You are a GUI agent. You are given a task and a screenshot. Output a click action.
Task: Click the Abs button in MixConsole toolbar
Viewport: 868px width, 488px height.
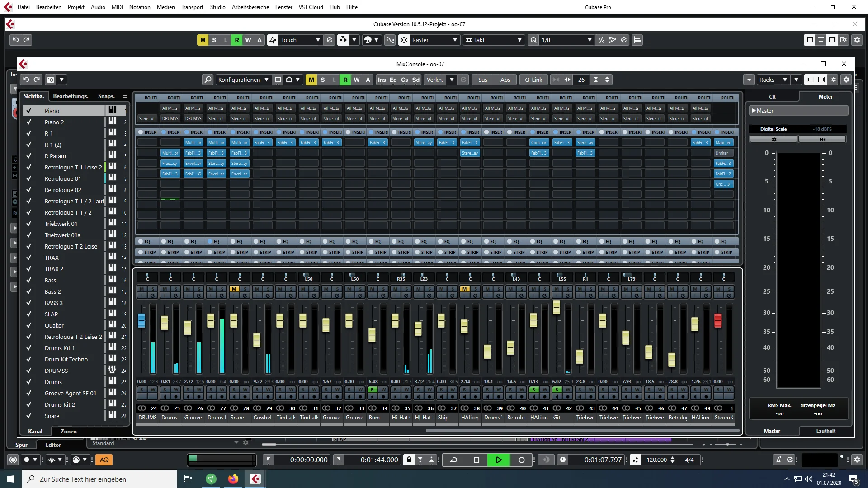pos(505,80)
